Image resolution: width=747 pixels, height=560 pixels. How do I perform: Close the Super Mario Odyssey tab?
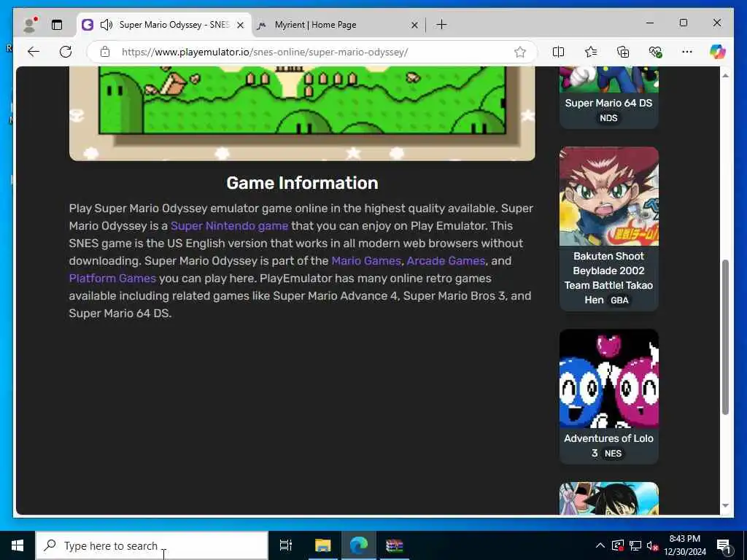(241, 25)
